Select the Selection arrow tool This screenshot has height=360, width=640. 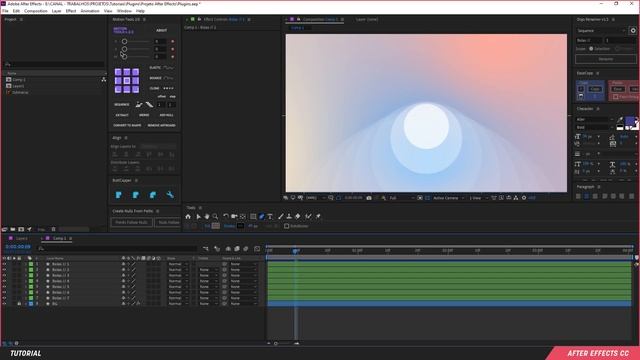pyautogui.click(x=198, y=216)
